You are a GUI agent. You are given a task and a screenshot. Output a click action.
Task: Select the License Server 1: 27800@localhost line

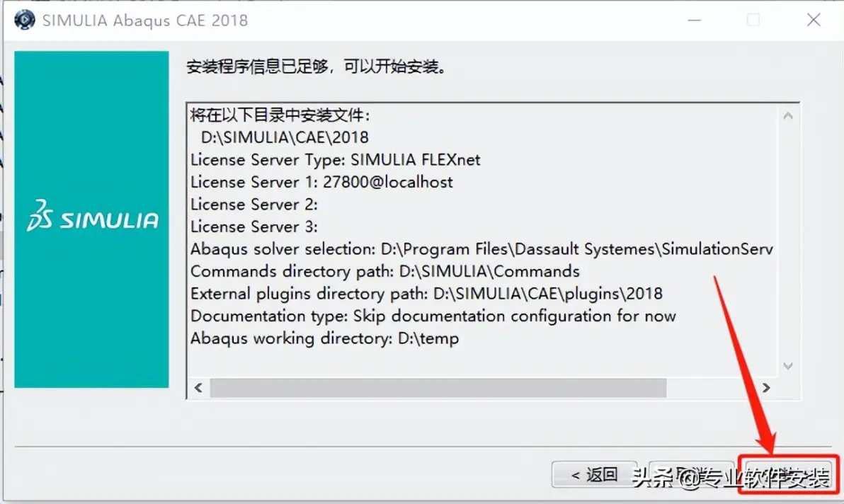pyautogui.click(x=321, y=182)
